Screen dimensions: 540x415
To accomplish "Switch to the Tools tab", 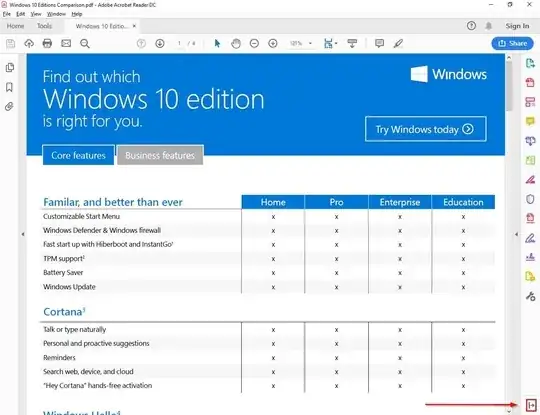I will click(44, 26).
